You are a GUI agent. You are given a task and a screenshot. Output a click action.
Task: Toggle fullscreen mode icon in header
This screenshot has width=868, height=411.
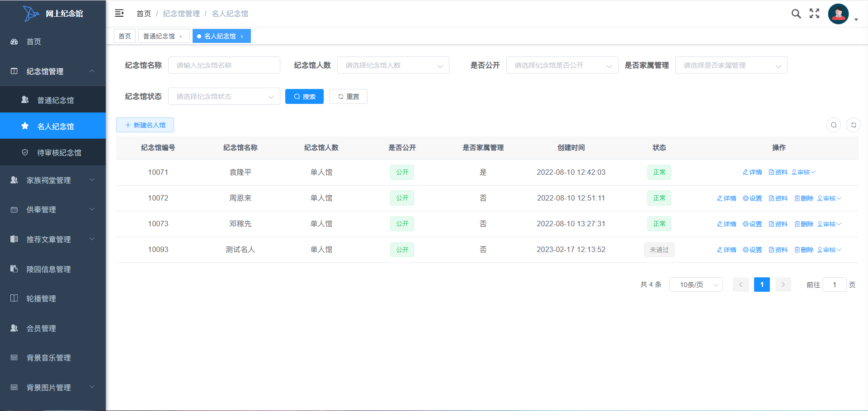[x=815, y=14]
